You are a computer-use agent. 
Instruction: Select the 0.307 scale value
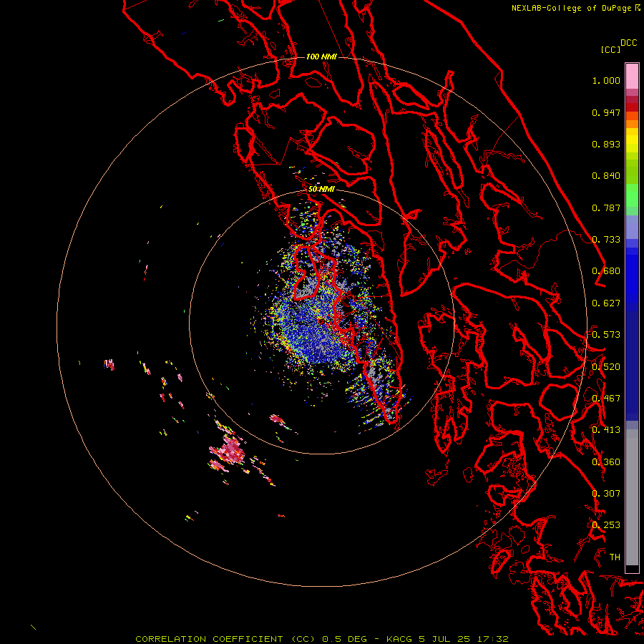[606, 494]
